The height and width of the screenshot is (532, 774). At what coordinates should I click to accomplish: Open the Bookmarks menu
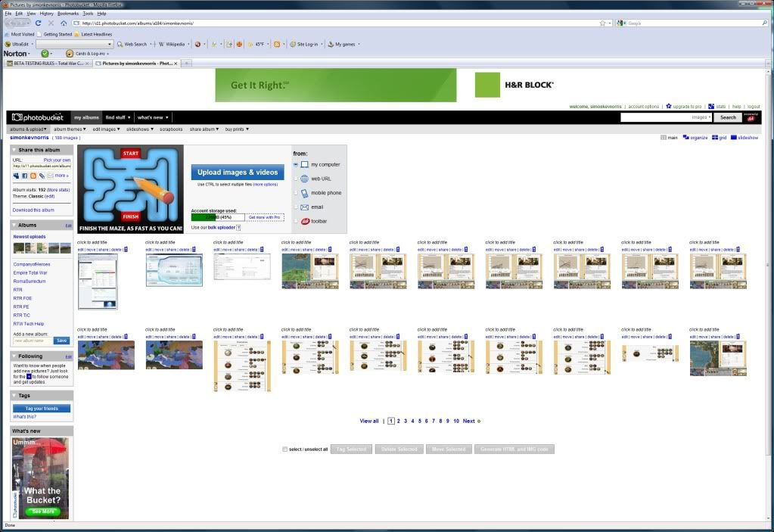tap(68, 14)
